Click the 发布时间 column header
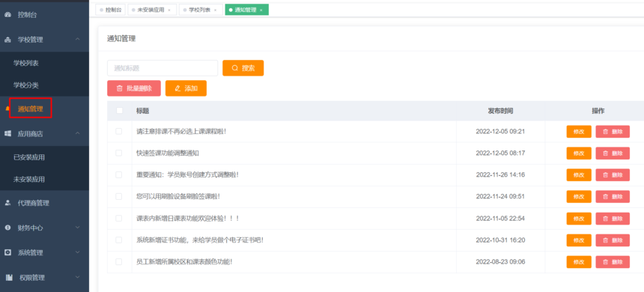 [500, 111]
